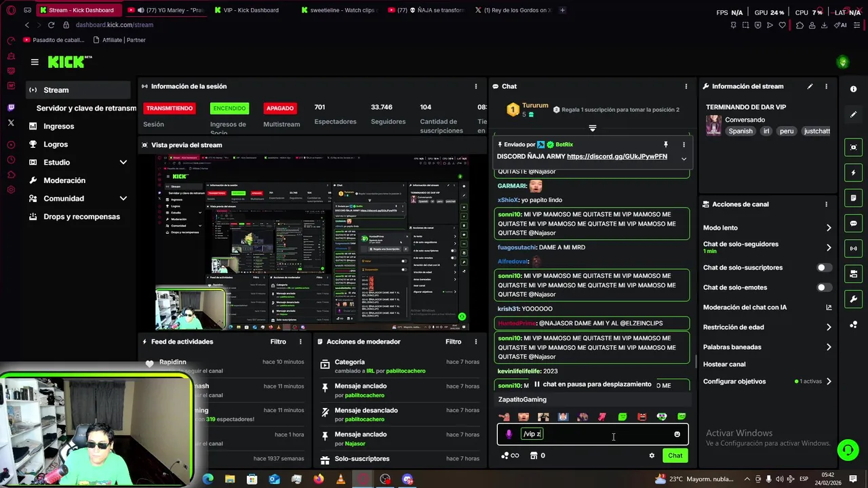
Task: Open Moderación del chat con IA external link
Action: (x=829, y=308)
